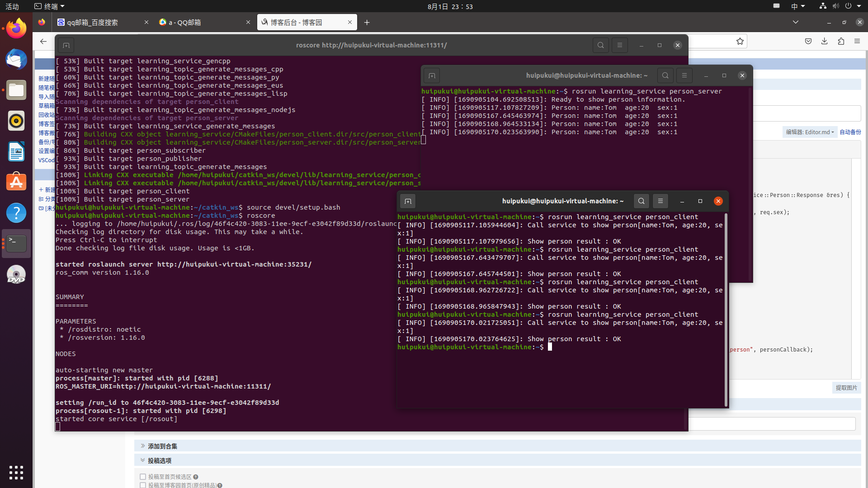The height and width of the screenshot is (488, 868).
Task: Open hamburger menu in roscore terminal
Action: point(620,45)
